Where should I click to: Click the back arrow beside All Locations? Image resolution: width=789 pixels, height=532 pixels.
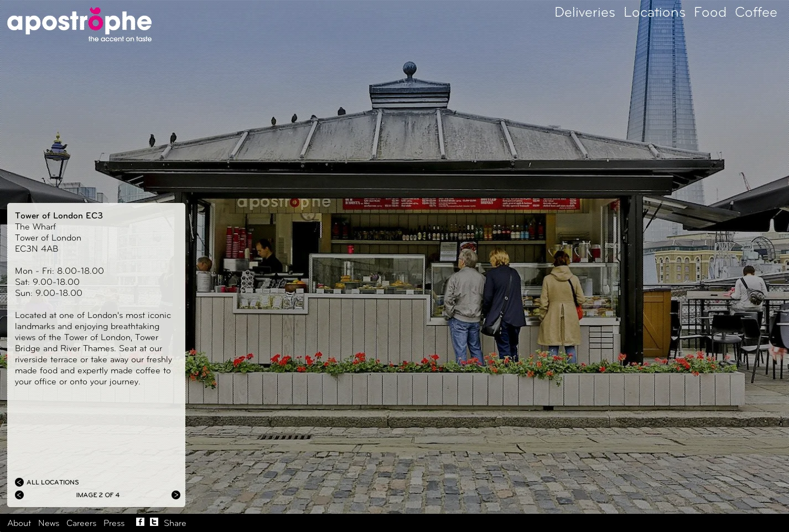pos(19,482)
